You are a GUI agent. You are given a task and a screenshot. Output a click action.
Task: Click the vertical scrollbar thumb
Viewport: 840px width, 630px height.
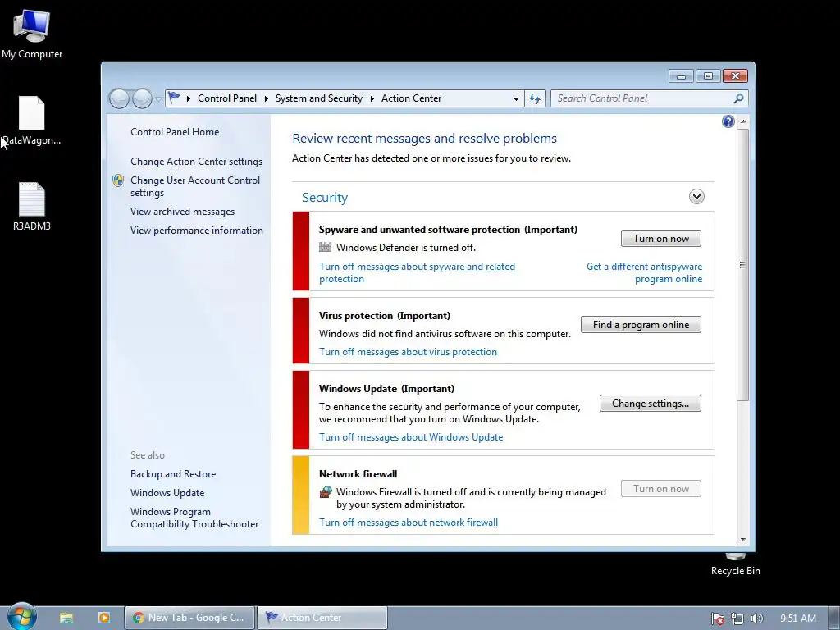[x=742, y=264]
